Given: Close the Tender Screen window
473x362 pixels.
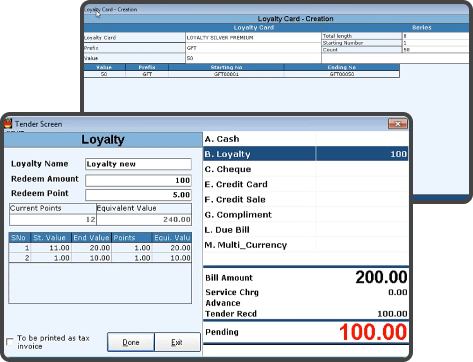Looking at the screenshot, I should (397, 124).
